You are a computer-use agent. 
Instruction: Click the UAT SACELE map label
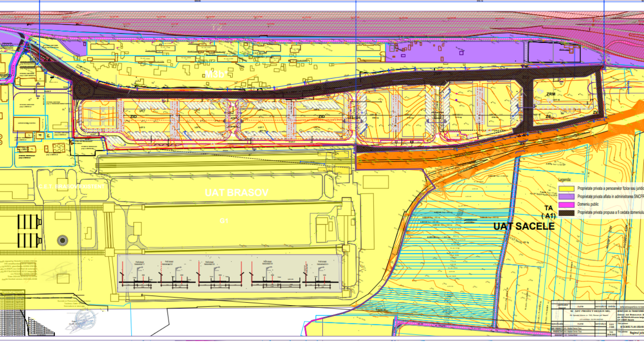pyautogui.click(x=524, y=226)
